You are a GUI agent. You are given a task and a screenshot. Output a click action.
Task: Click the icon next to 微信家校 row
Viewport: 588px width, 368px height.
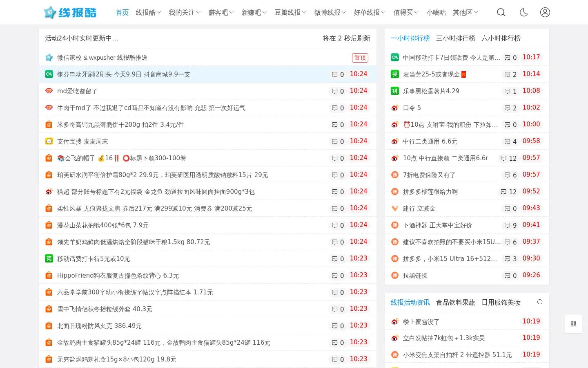pyautogui.click(x=49, y=57)
